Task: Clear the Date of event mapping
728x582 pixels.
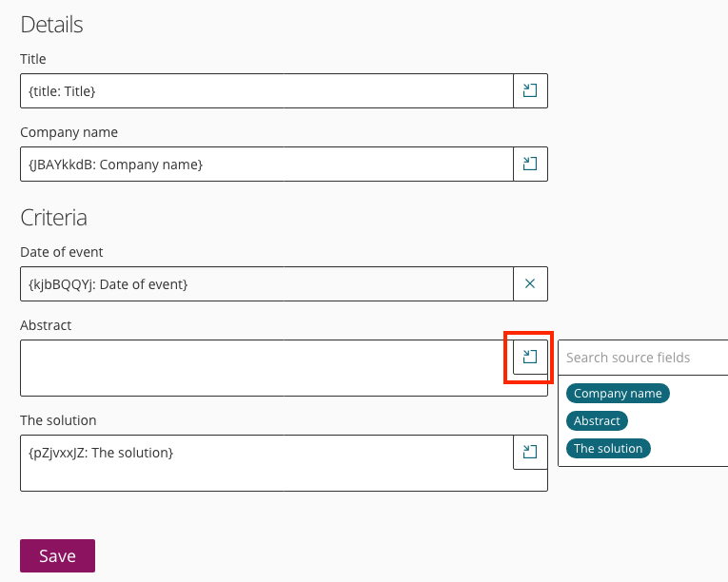Action: click(x=530, y=283)
